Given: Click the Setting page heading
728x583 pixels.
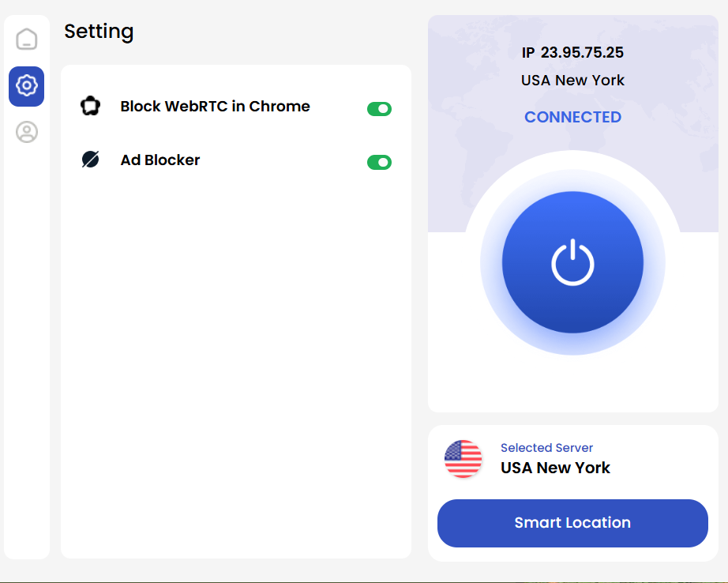Looking at the screenshot, I should 99,32.
